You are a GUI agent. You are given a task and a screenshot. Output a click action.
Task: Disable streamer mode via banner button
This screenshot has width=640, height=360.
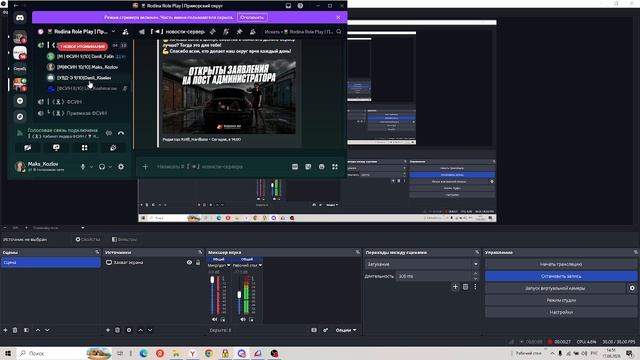click(x=252, y=17)
